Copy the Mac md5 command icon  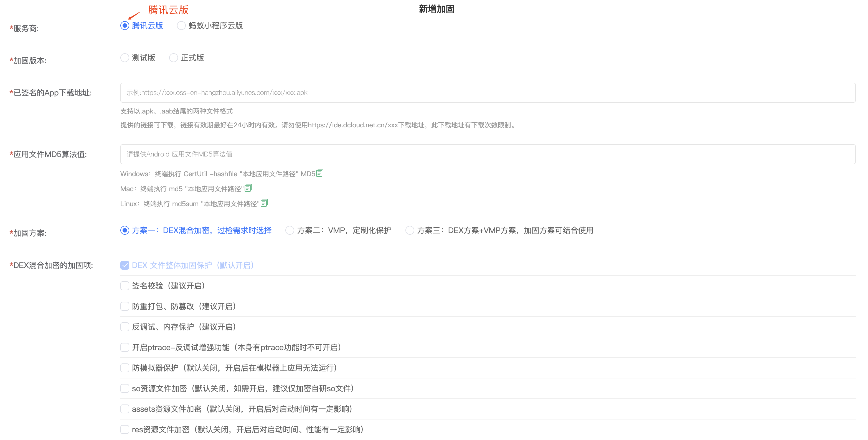[x=248, y=188]
